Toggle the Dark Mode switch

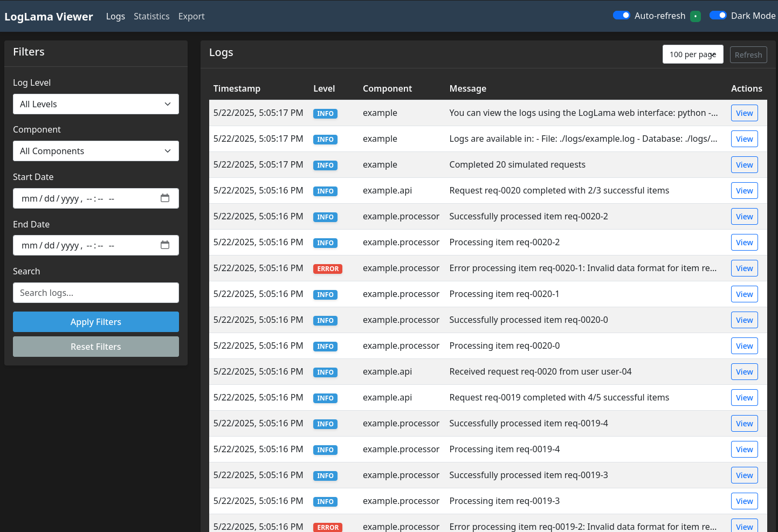pyautogui.click(x=718, y=15)
